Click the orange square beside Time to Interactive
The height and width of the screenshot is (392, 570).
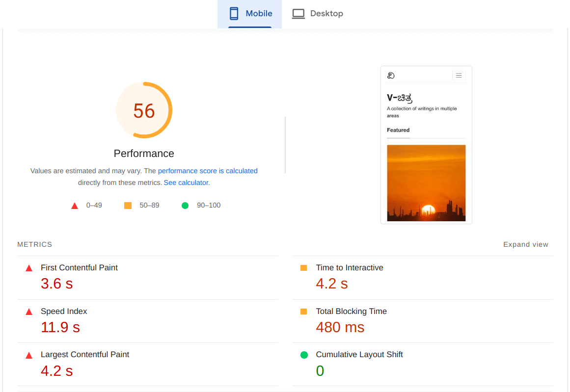[303, 267]
